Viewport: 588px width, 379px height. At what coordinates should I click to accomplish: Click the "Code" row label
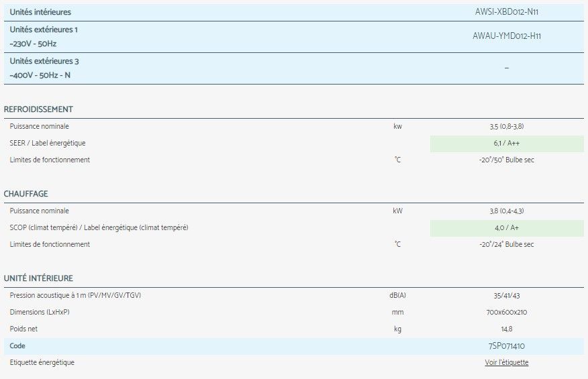(x=17, y=346)
